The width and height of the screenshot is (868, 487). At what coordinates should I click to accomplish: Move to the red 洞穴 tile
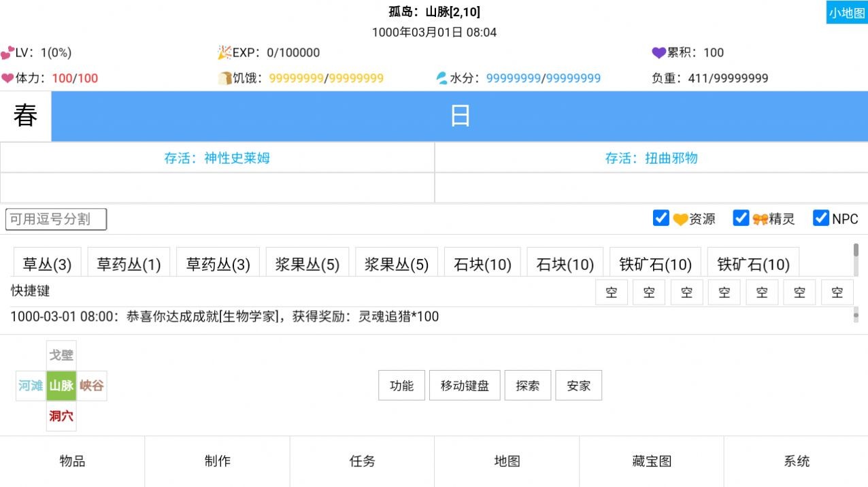61,416
